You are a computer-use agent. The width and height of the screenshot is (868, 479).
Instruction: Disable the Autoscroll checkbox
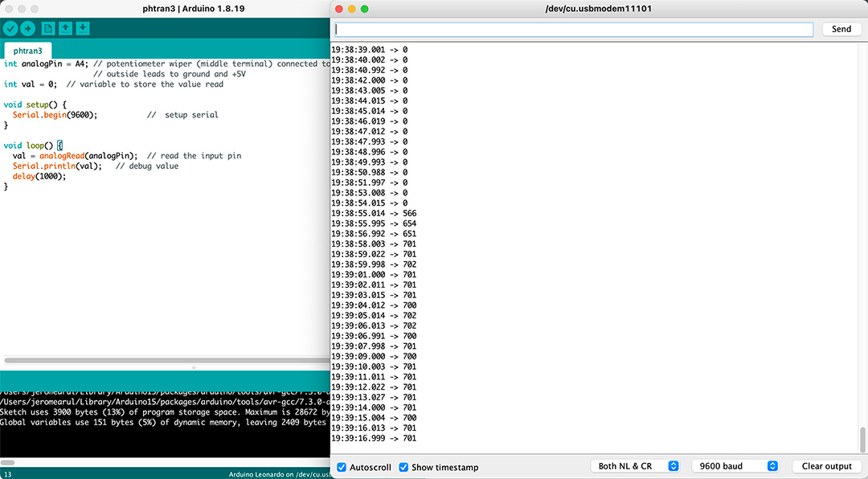pos(342,467)
